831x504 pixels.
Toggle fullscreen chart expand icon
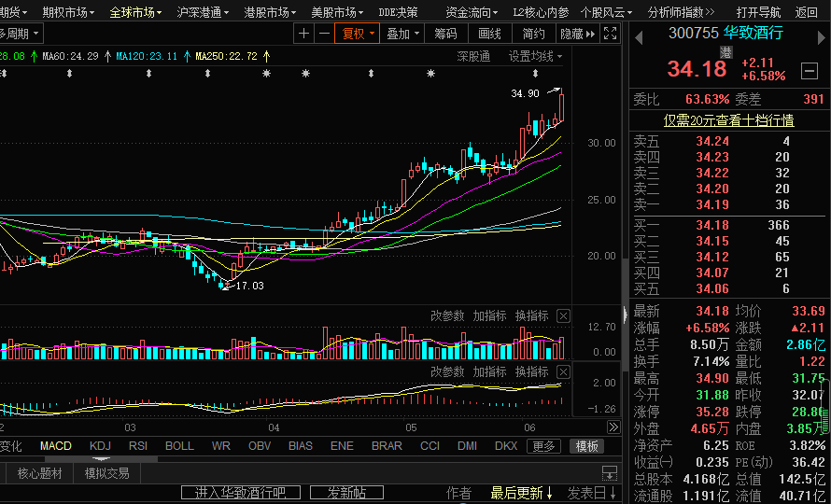coord(610,34)
